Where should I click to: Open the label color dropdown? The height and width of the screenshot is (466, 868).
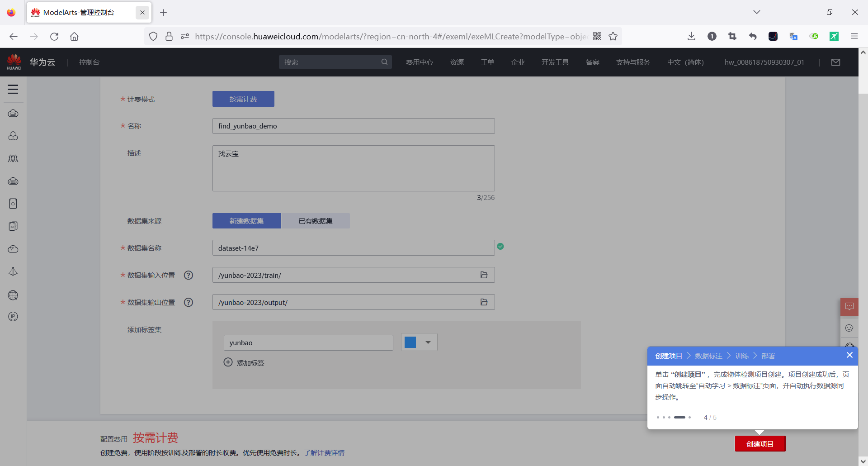coord(428,342)
